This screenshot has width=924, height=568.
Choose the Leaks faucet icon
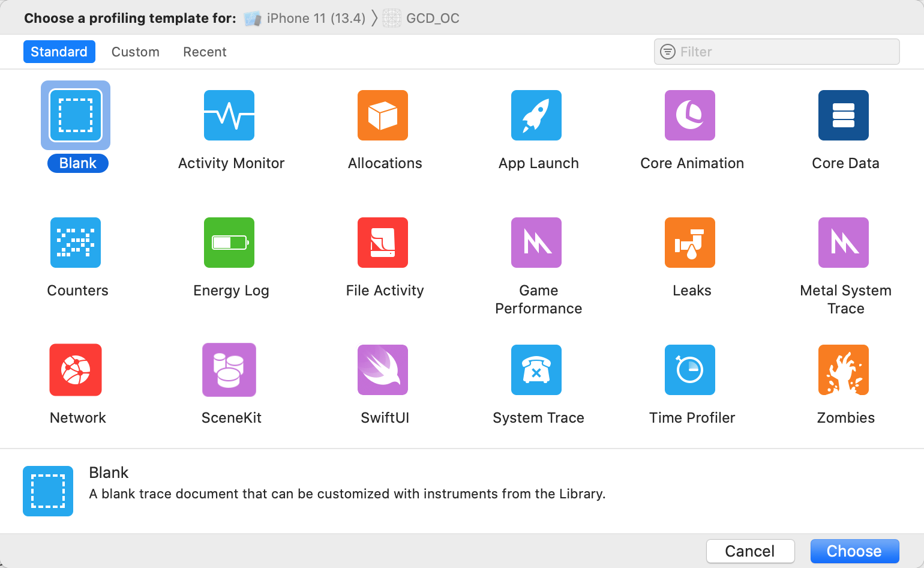pyautogui.click(x=690, y=243)
